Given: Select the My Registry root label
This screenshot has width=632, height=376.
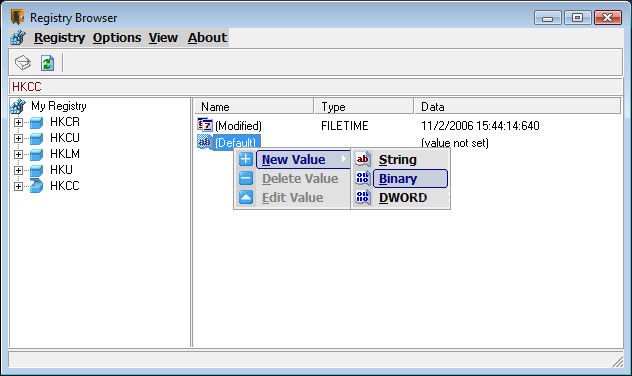Looking at the screenshot, I should [x=59, y=106].
